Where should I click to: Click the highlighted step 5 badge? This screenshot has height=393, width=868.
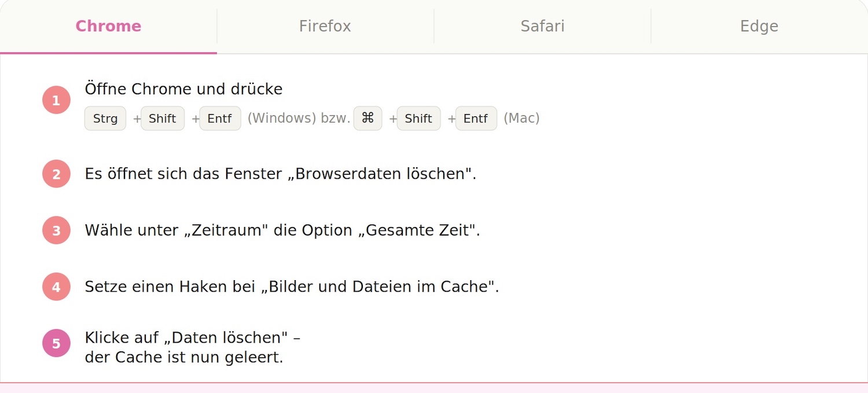[56, 343]
